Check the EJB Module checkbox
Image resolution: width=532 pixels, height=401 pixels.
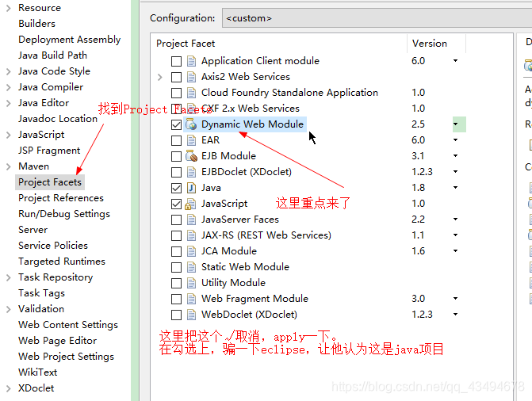click(x=176, y=156)
